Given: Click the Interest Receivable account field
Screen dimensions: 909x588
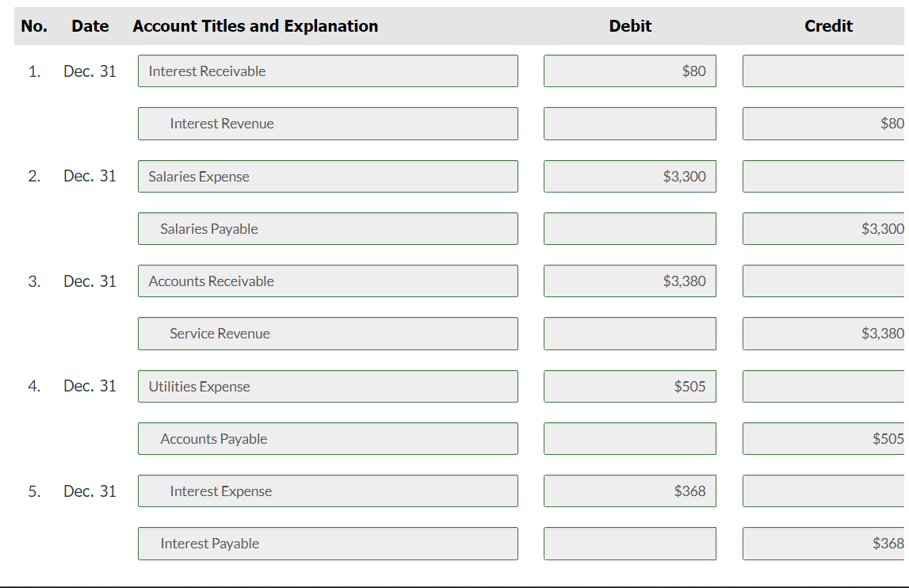Looking at the screenshot, I should coord(327,71).
